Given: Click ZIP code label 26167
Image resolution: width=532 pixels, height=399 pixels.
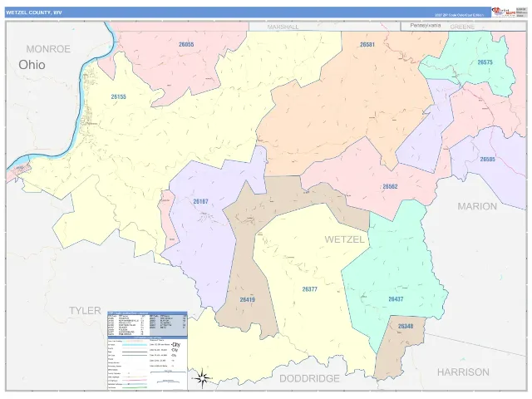Looking at the screenshot, I should pyautogui.click(x=200, y=201).
